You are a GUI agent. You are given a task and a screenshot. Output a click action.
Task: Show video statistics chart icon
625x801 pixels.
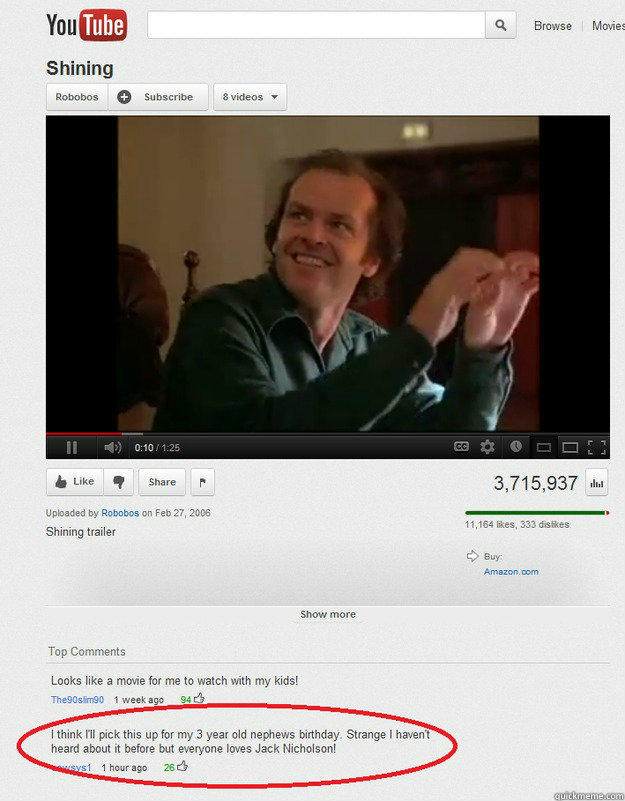coord(596,482)
